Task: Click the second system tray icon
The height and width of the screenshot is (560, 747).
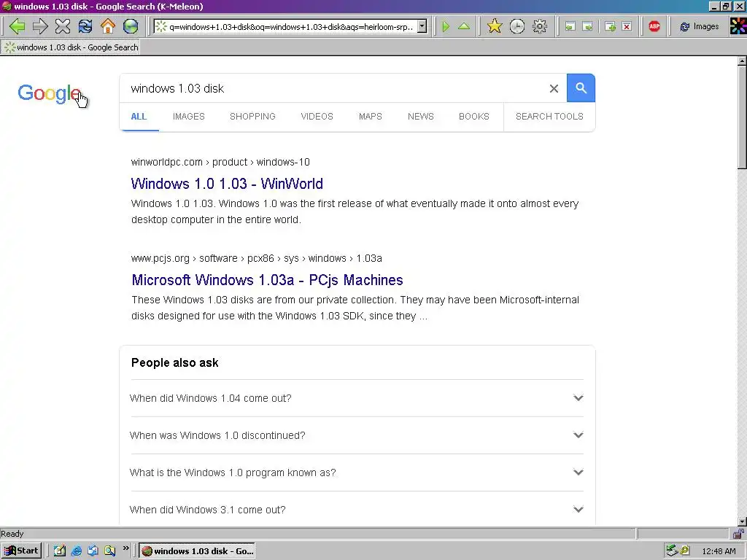Action: 685,551
